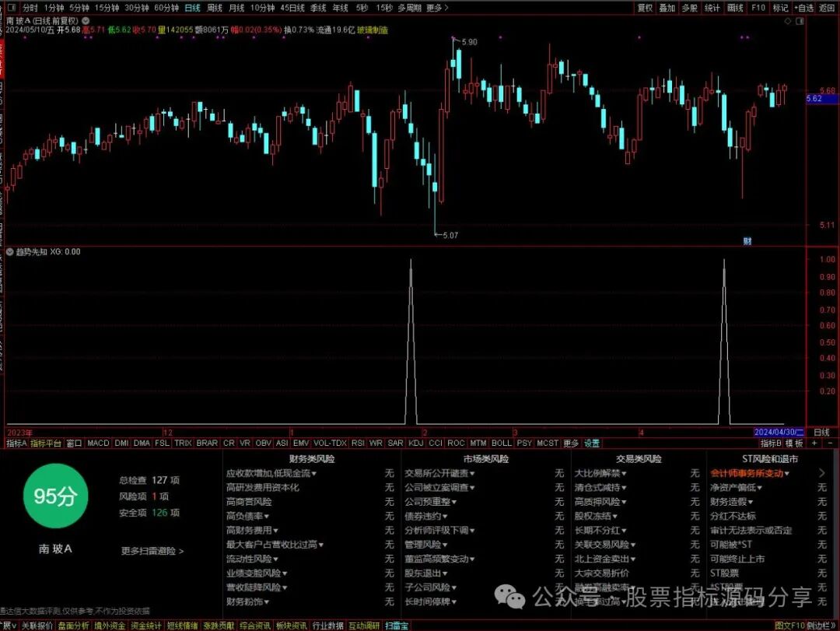Expand 应收款增加,低现金流 risk item

(x=271, y=473)
